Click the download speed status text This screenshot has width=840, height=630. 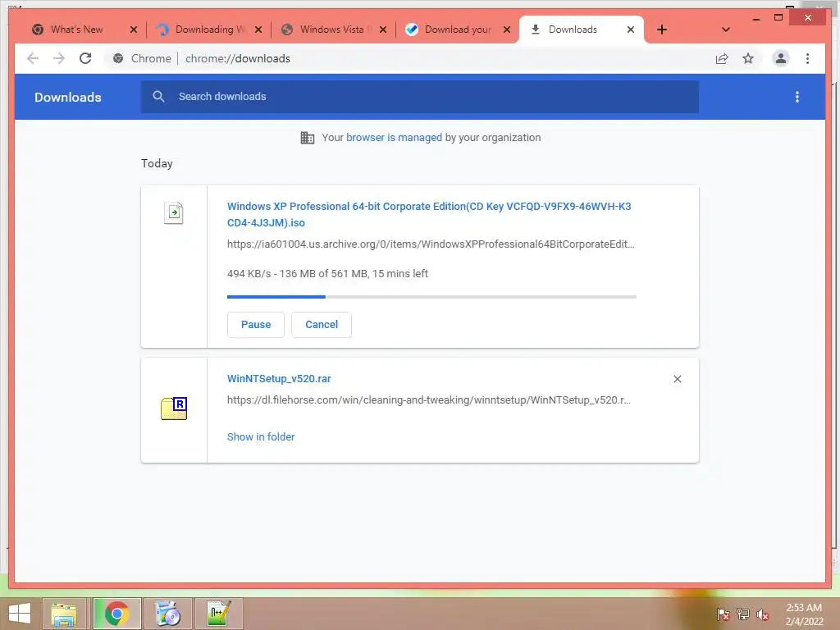point(327,274)
